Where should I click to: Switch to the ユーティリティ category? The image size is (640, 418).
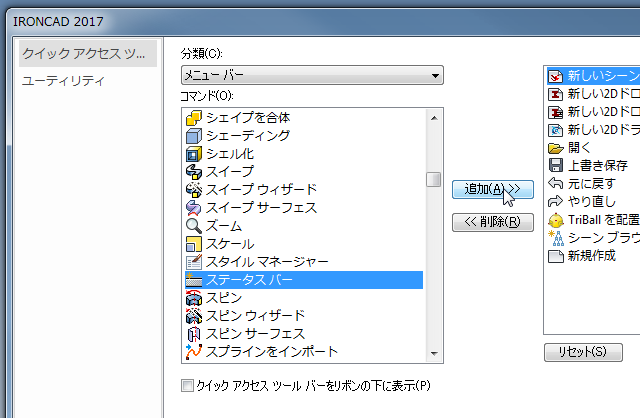coord(64,80)
